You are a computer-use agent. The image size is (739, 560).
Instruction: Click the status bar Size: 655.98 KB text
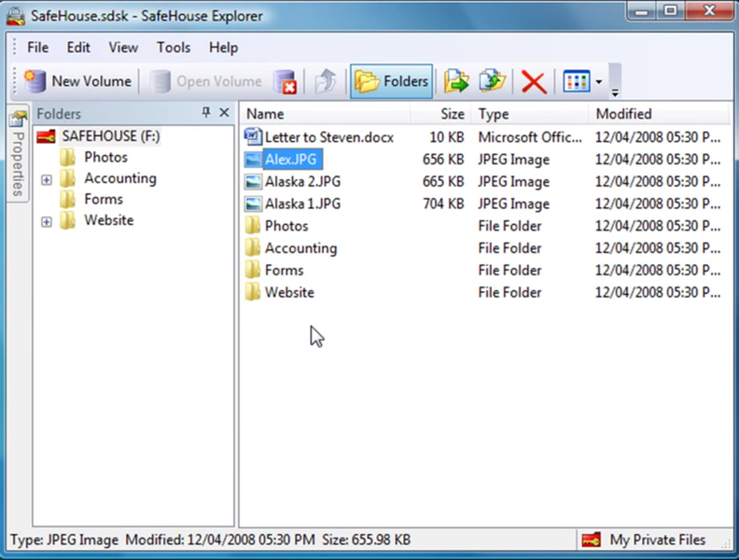[x=366, y=539]
